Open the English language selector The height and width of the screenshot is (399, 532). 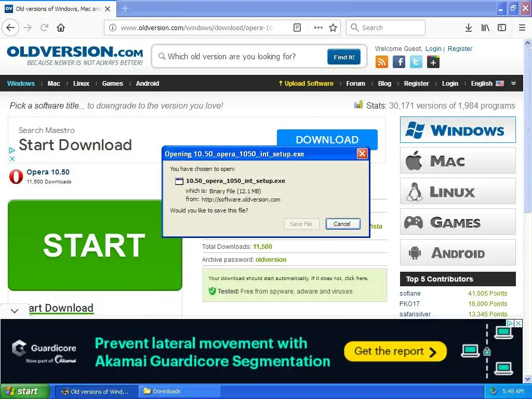(487, 84)
